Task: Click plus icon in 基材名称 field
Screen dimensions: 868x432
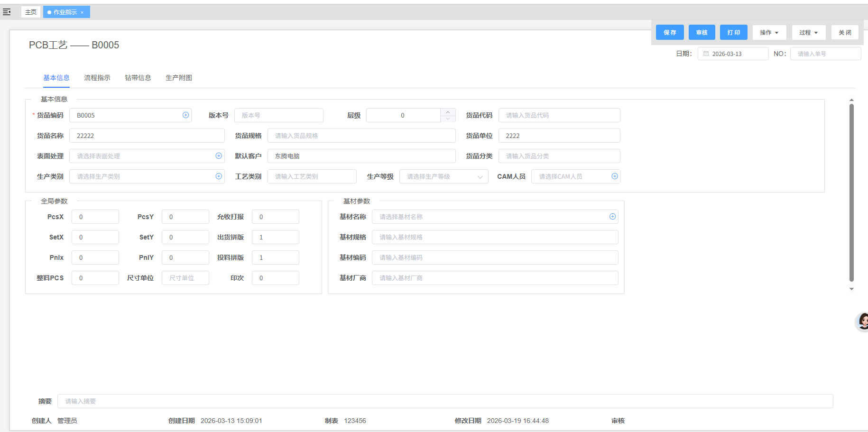Action: pyautogui.click(x=612, y=217)
